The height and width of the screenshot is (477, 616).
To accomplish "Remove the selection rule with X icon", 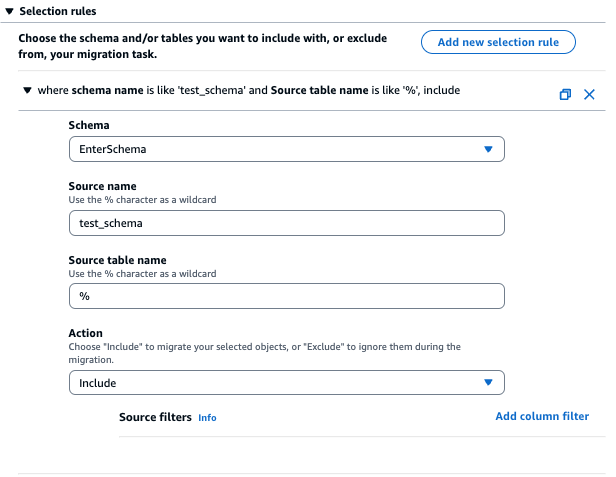I will tap(589, 94).
